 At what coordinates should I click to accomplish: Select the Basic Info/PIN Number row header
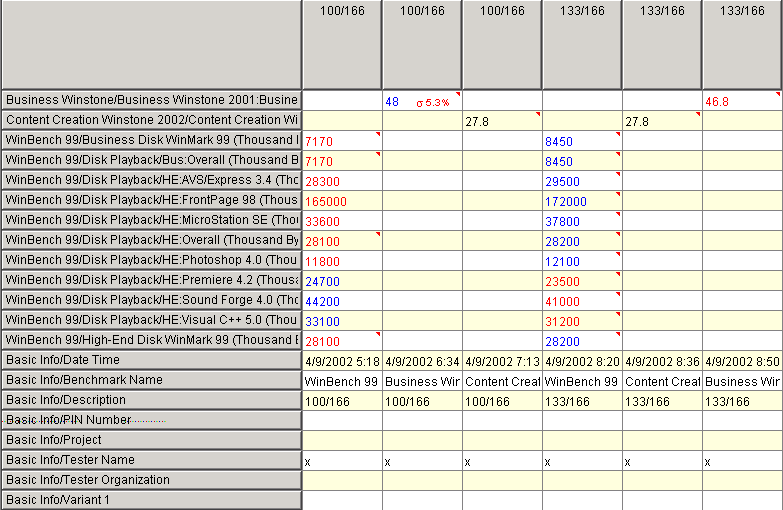point(151,420)
